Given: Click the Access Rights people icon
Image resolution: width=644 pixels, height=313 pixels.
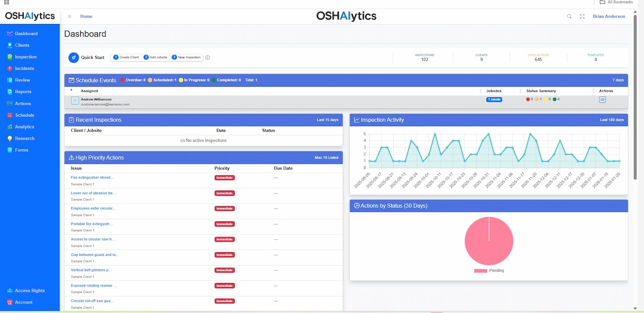Looking at the screenshot, I should tap(10, 291).
